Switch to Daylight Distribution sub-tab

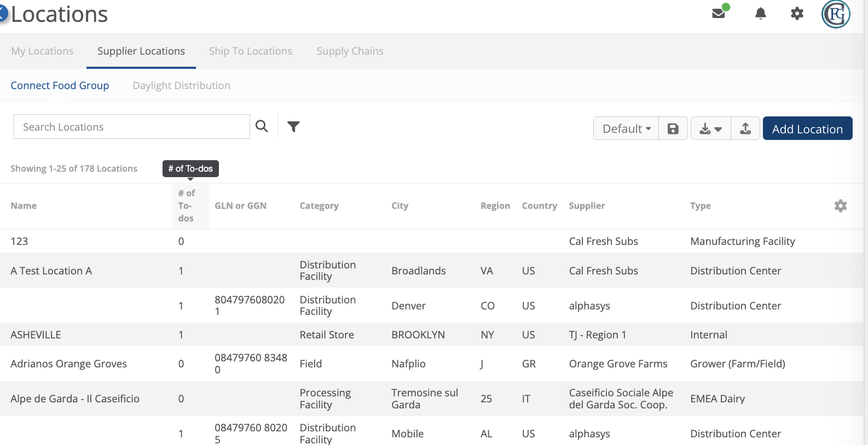[182, 85]
